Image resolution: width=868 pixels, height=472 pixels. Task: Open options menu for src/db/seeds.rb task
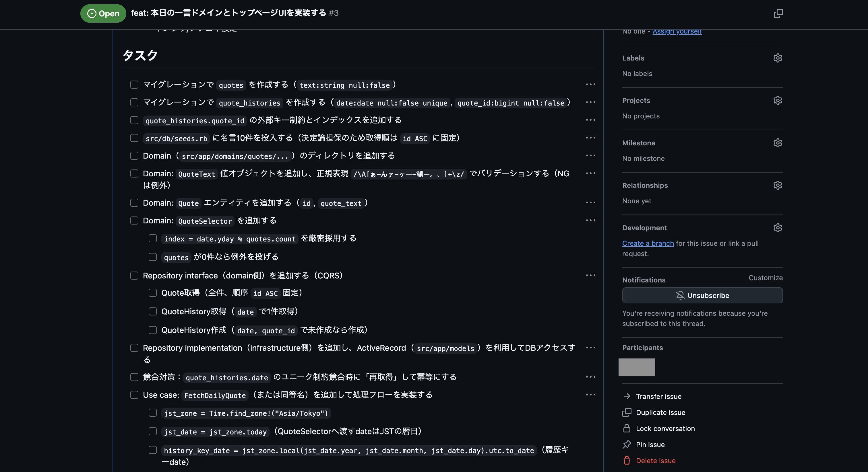click(590, 138)
